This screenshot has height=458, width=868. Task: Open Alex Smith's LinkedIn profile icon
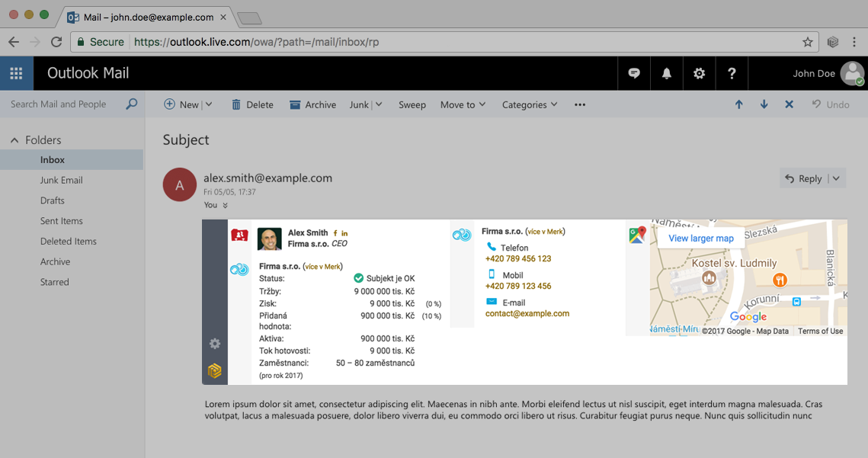click(x=344, y=233)
